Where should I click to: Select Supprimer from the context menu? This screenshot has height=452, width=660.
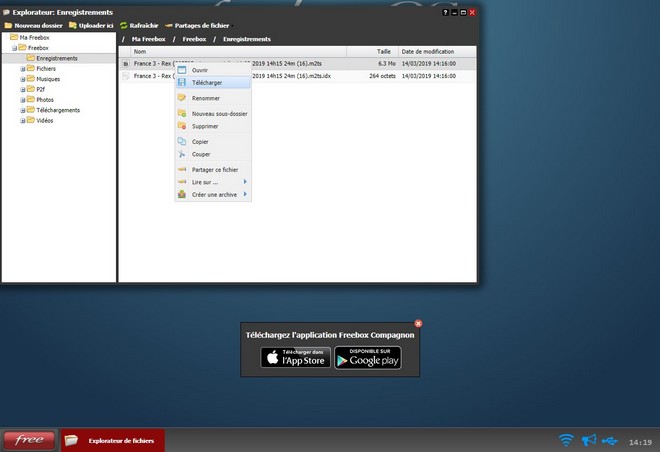click(206, 126)
